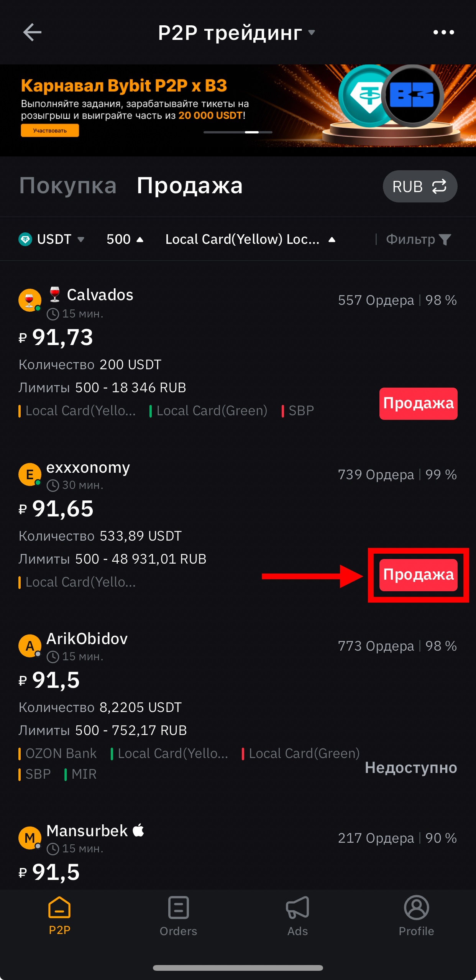The height and width of the screenshot is (980, 476).
Task: Tap Calvados seller avatar icon
Action: [30, 300]
